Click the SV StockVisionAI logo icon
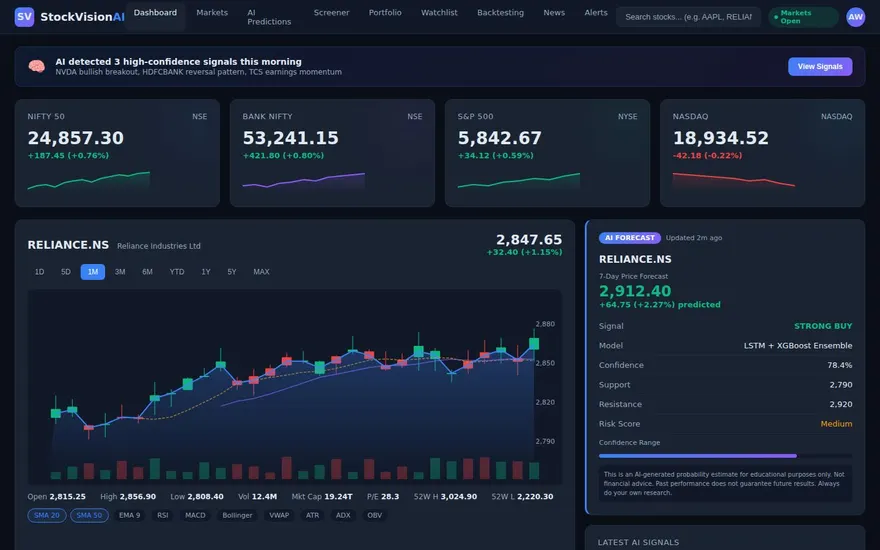Image resolution: width=880 pixels, height=550 pixels. click(24, 17)
